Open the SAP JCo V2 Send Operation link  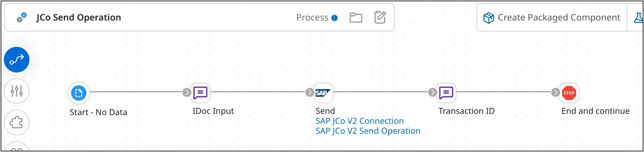point(368,131)
